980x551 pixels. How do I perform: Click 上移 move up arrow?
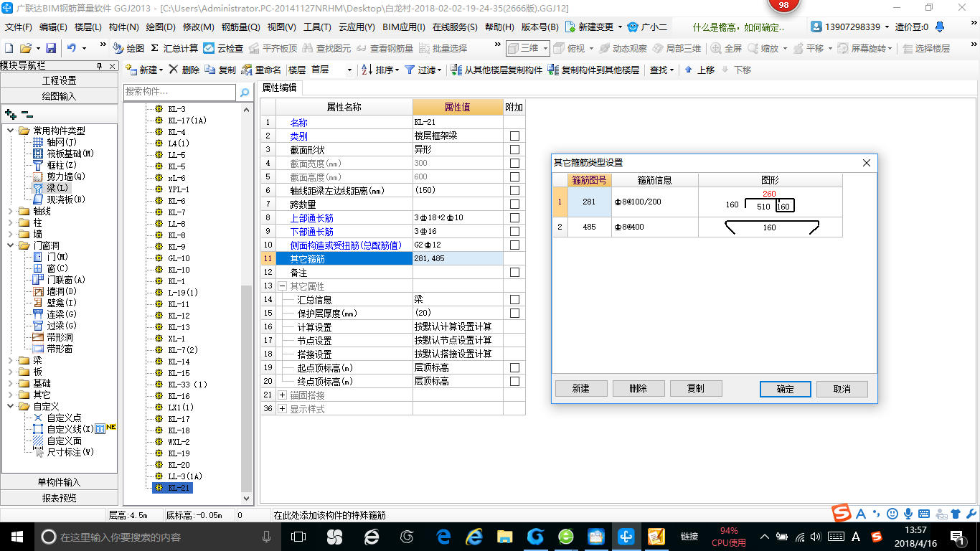click(699, 70)
